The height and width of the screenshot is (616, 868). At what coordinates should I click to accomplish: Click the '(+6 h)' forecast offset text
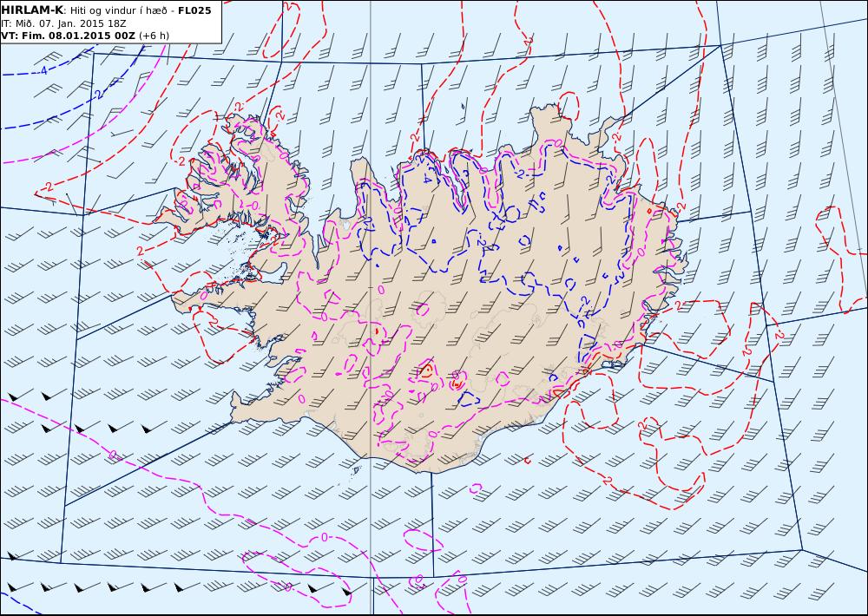point(154,36)
